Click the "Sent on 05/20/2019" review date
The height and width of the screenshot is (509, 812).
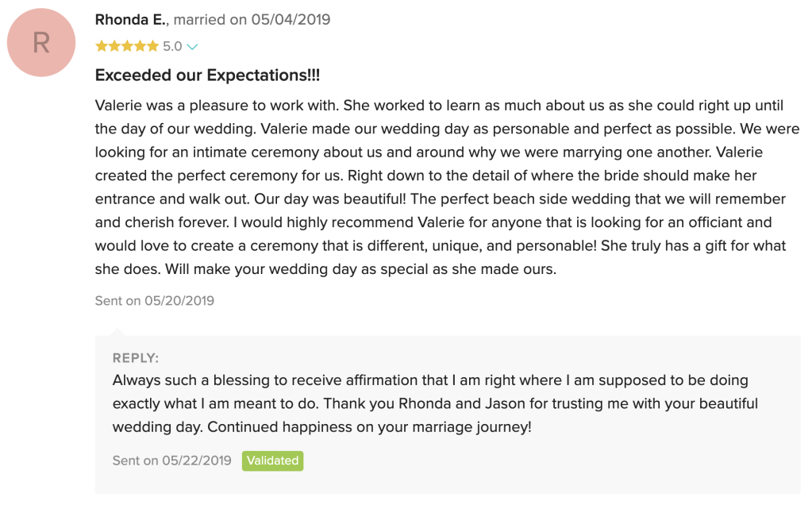(x=155, y=301)
